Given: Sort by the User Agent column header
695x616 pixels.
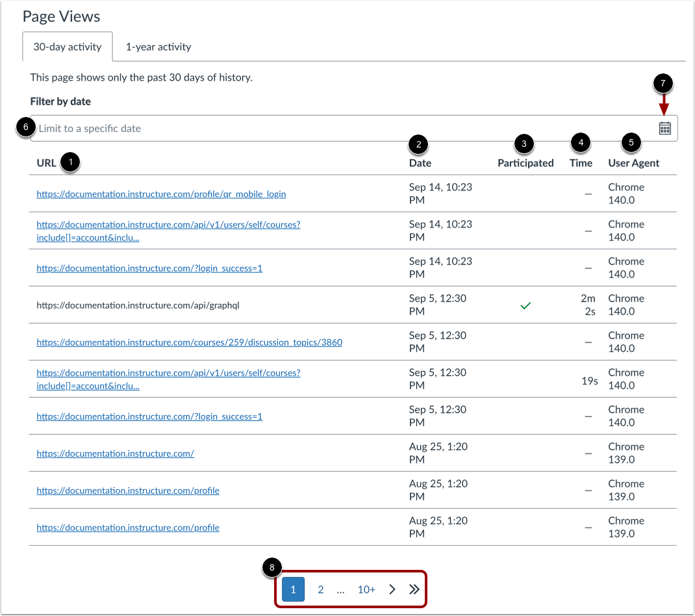Looking at the screenshot, I should pyautogui.click(x=633, y=162).
